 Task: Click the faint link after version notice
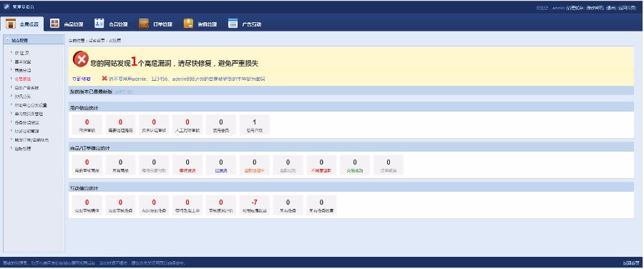tap(123, 92)
